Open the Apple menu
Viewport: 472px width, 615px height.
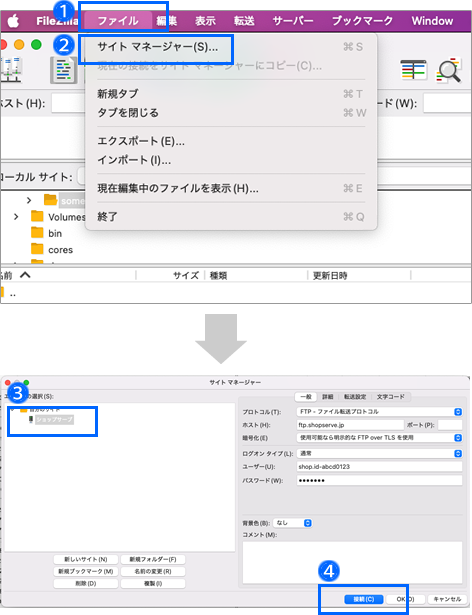[x=13, y=21]
